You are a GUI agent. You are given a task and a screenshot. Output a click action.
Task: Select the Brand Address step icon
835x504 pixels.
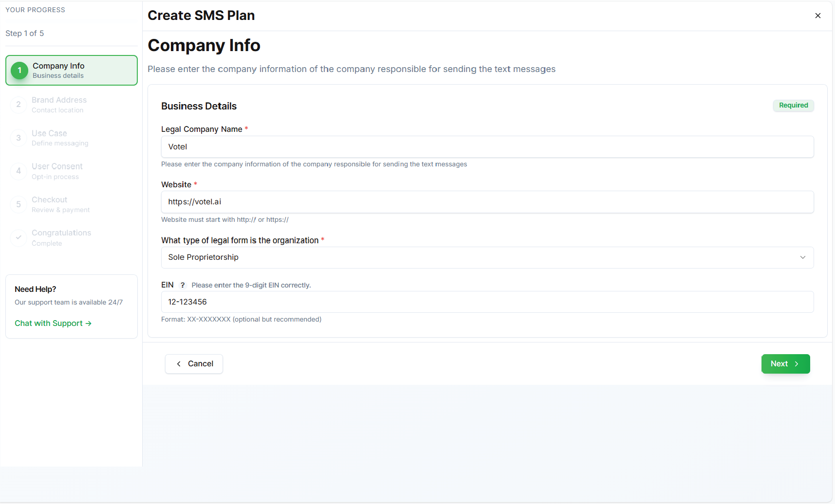pos(19,105)
